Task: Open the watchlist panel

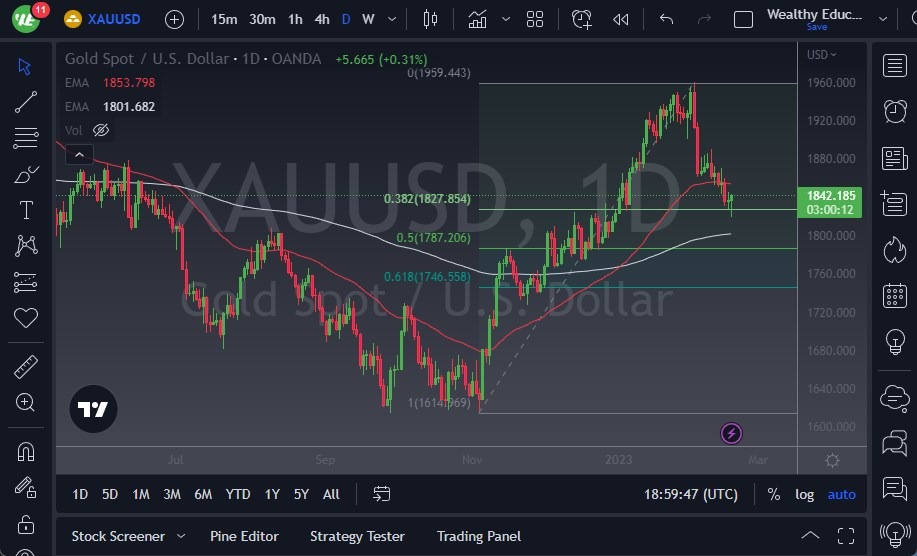Action: click(x=895, y=65)
